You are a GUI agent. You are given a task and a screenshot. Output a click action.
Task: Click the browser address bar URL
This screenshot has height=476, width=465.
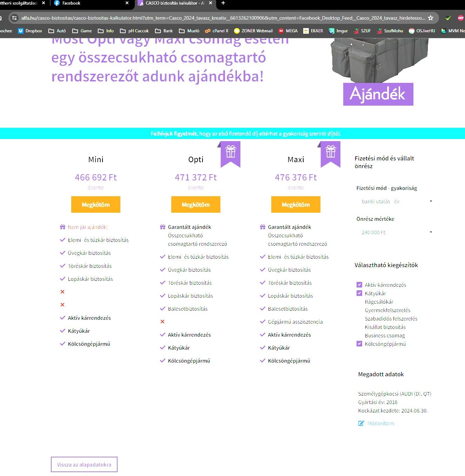pos(223,18)
